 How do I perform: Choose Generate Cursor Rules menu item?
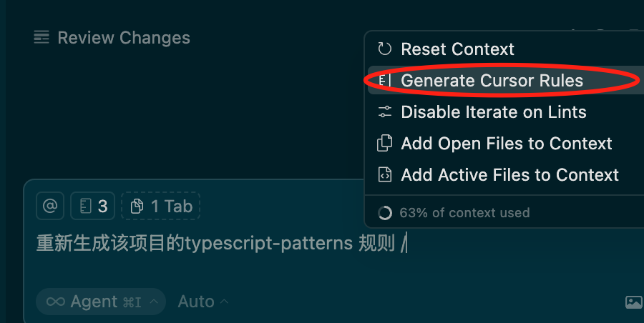pyautogui.click(x=492, y=81)
